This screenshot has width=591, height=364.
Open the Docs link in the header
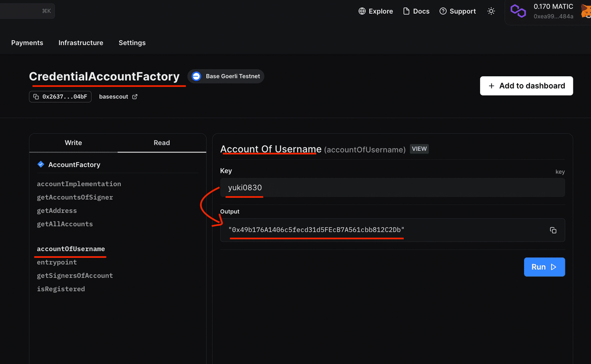coord(416,11)
